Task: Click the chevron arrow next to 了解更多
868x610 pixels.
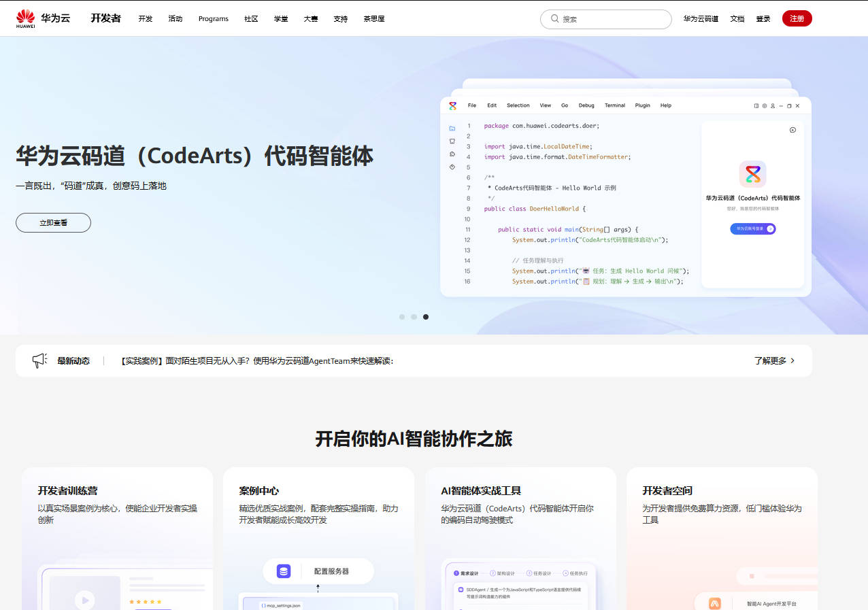Action: 792,361
